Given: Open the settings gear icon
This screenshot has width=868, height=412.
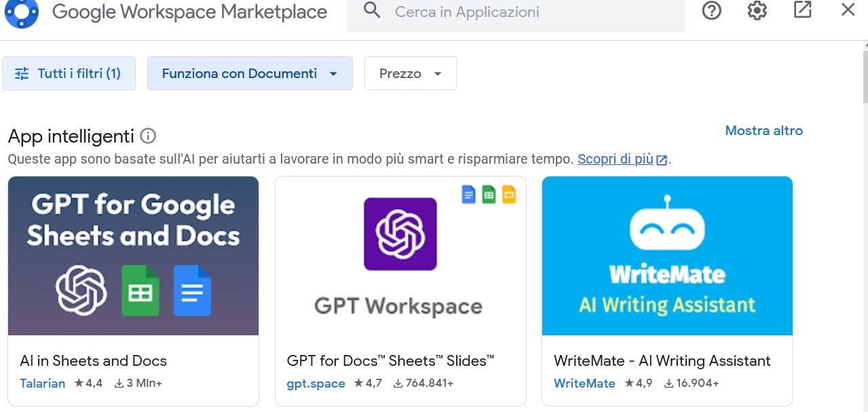Looking at the screenshot, I should [757, 10].
